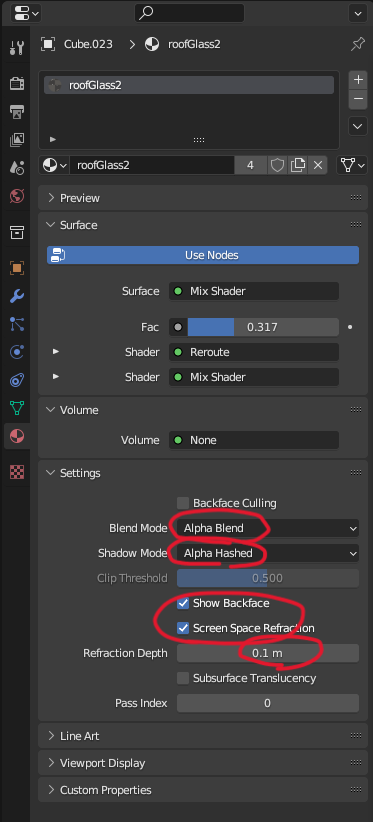Screen dimensions: 373x822
Task: Enable the Backface Culling checkbox
Action: click(183, 503)
